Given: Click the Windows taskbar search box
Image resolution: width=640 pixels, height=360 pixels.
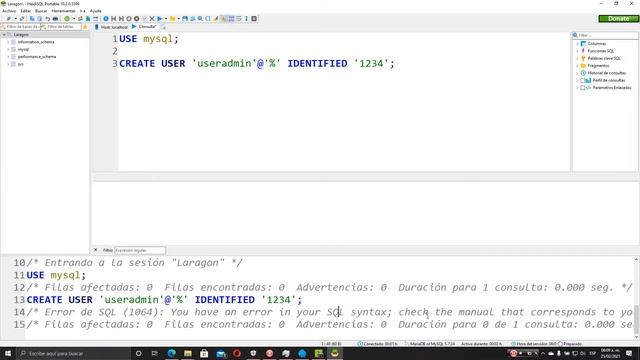Looking at the screenshot, I should point(73,353).
